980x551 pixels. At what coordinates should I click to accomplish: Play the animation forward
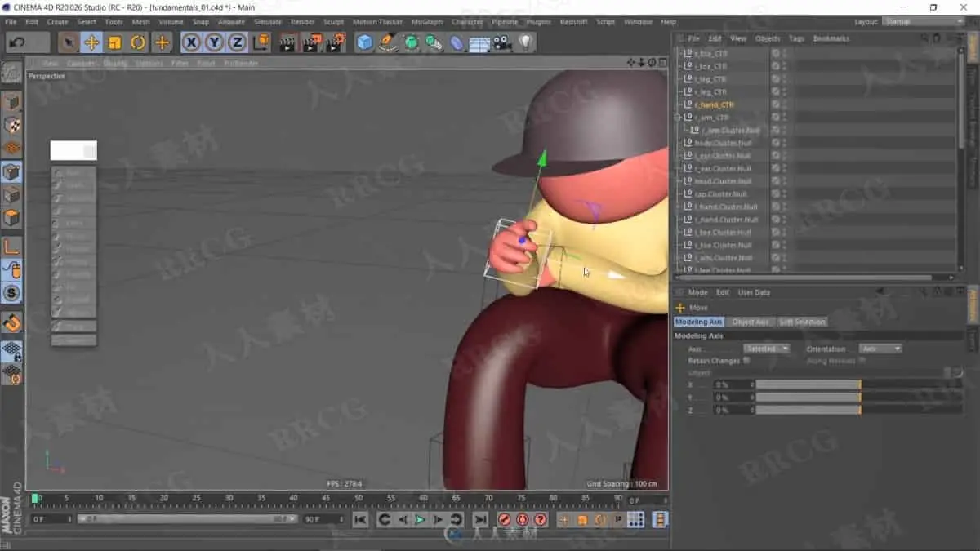(x=420, y=520)
